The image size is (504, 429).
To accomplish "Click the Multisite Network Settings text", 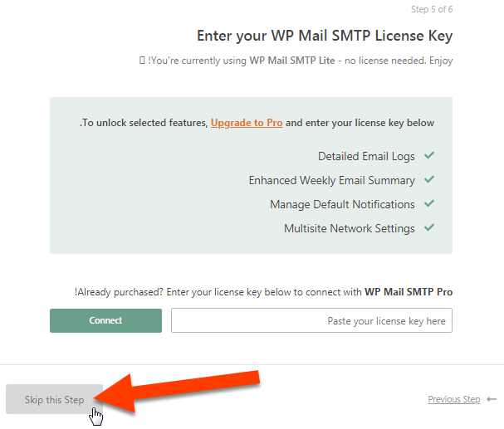I will click(x=350, y=229).
